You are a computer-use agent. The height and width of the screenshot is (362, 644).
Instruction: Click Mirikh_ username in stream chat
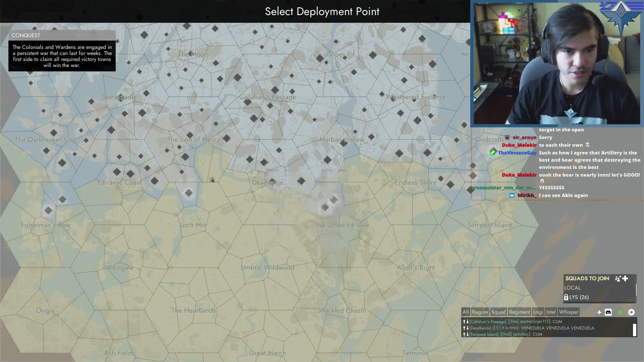point(527,195)
